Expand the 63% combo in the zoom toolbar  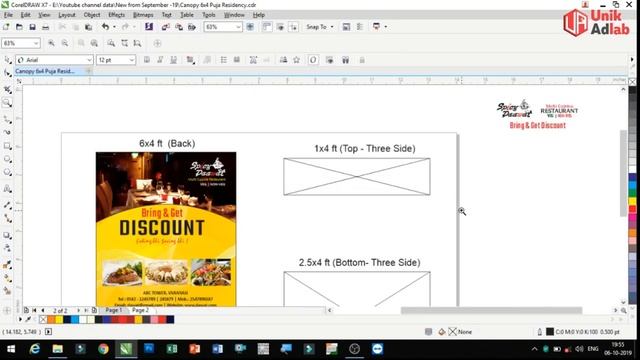click(x=36, y=43)
